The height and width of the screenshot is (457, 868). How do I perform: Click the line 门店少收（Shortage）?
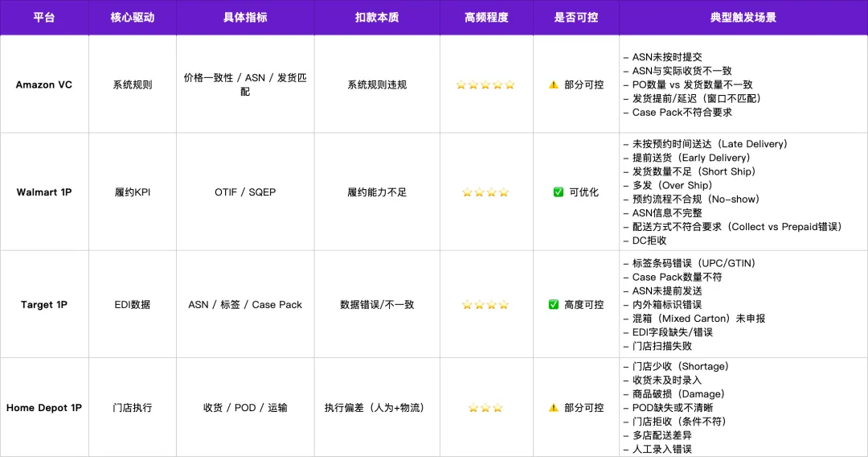point(678,367)
